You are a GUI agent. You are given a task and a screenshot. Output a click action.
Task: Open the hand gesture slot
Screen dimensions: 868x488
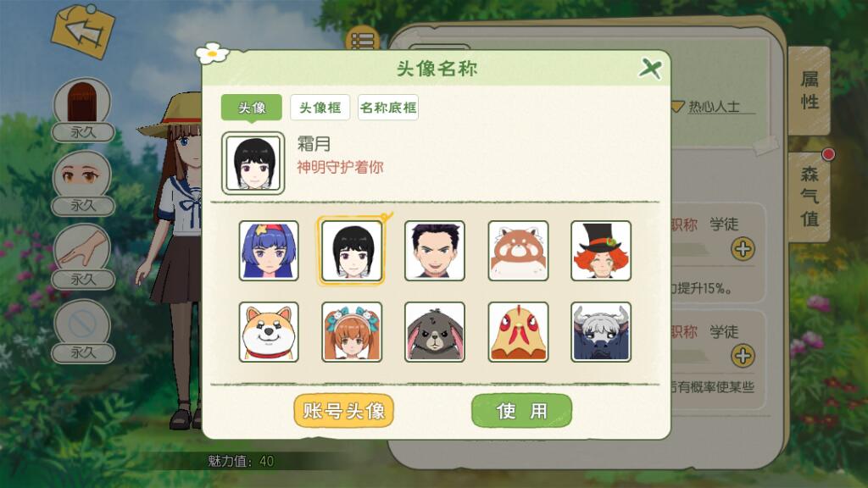coord(83,257)
